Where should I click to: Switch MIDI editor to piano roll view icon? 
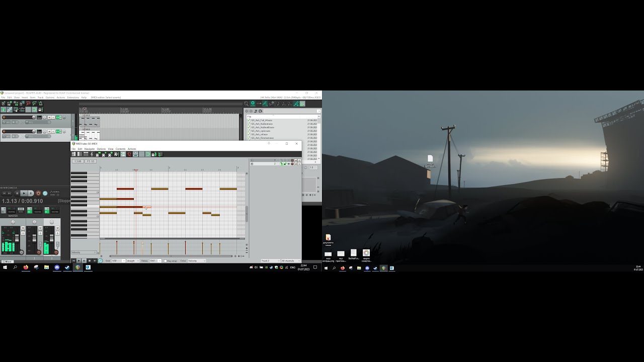tap(73, 154)
